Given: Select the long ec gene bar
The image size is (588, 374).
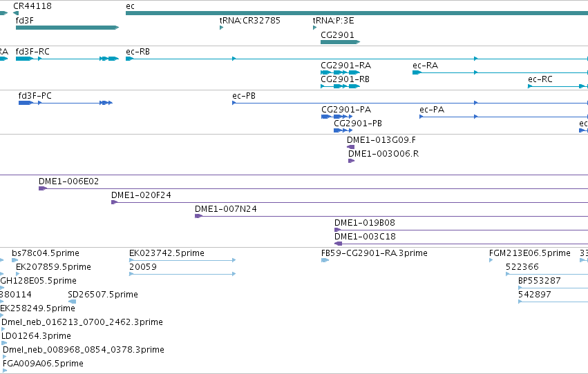Looking at the screenshot, I should click(357, 13).
